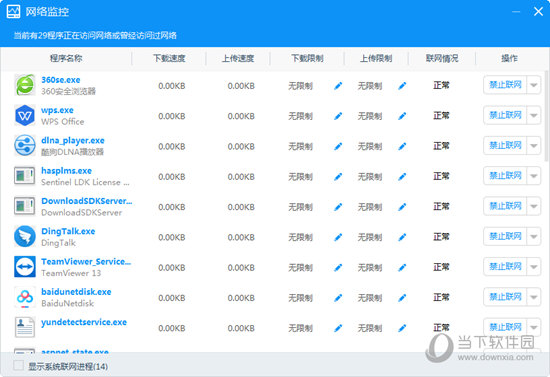
Task: Click the yundetectservice.exe program icon
Action: click(x=25, y=327)
